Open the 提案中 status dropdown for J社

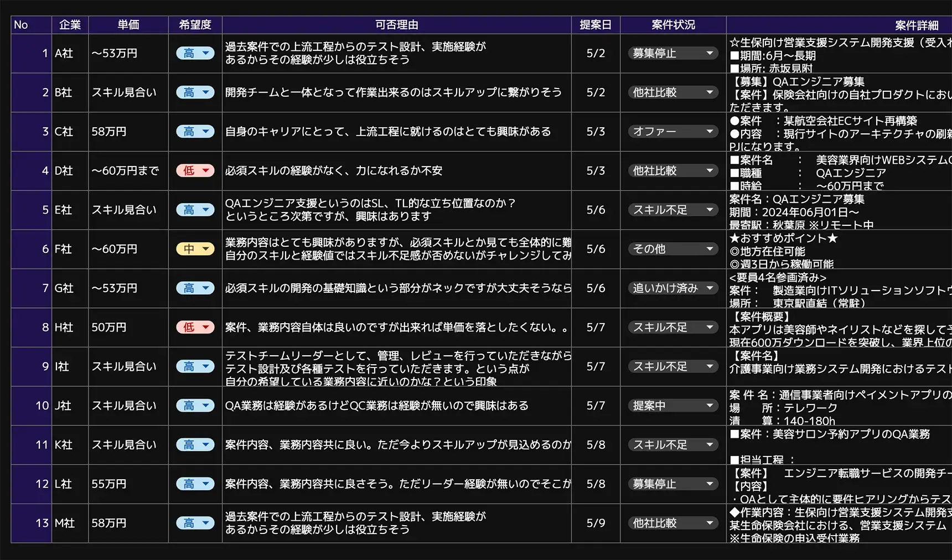pos(673,406)
